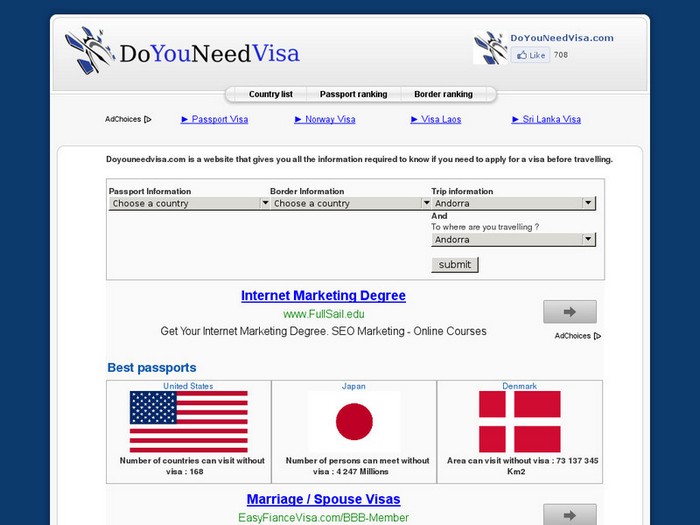Click the submit button
Image resolution: width=700 pixels, height=525 pixels.
click(x=454, y=265)
